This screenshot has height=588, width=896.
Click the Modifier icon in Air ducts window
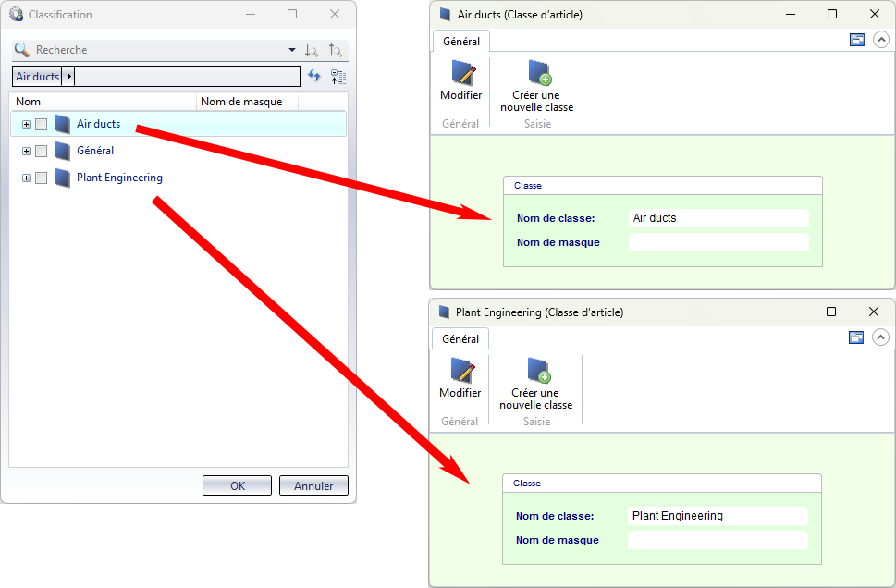tap(463, 73)
